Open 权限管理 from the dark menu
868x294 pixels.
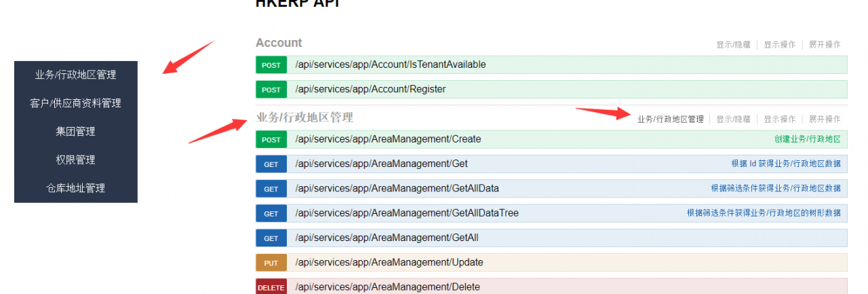75,160
